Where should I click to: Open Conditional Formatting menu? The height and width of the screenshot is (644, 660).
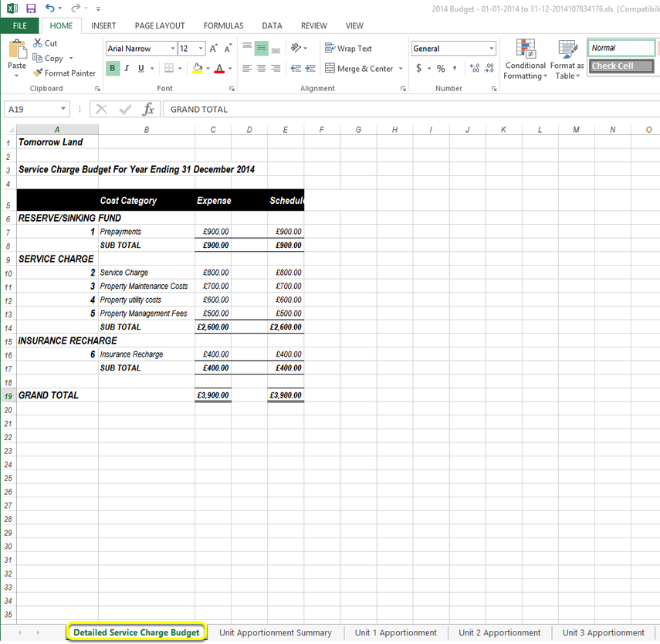[526, 59]
